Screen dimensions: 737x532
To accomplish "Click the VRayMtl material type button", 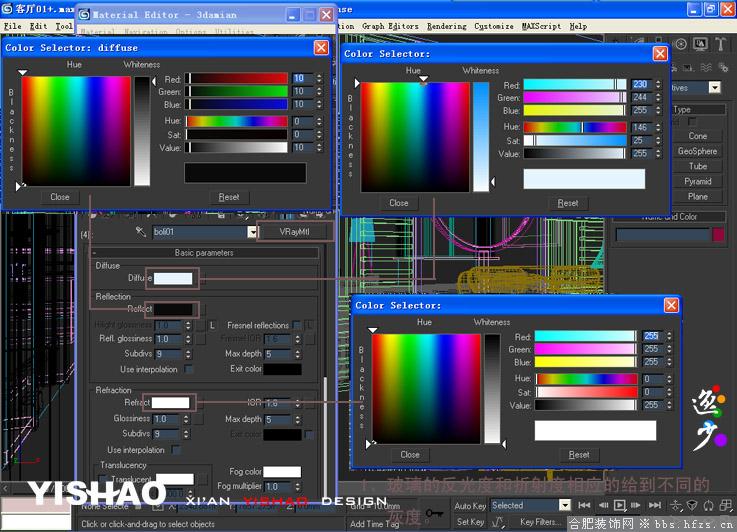I will tap(295, 232).
